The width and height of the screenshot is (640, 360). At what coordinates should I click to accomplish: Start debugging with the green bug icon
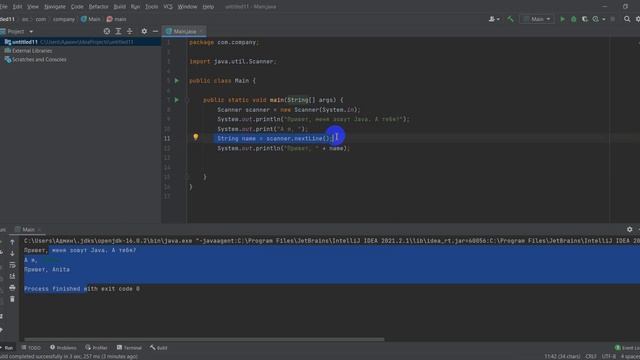[573, 19]
